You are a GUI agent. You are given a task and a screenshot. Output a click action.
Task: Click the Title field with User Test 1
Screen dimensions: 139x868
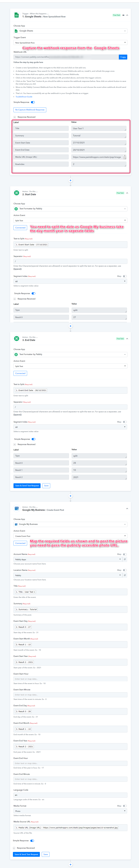[70, 592]
